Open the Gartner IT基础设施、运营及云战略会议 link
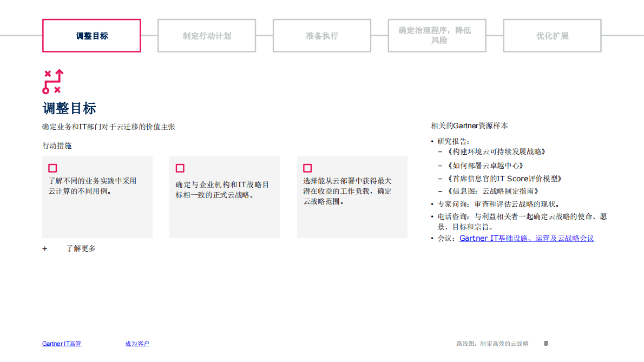 tap(527, 238)
